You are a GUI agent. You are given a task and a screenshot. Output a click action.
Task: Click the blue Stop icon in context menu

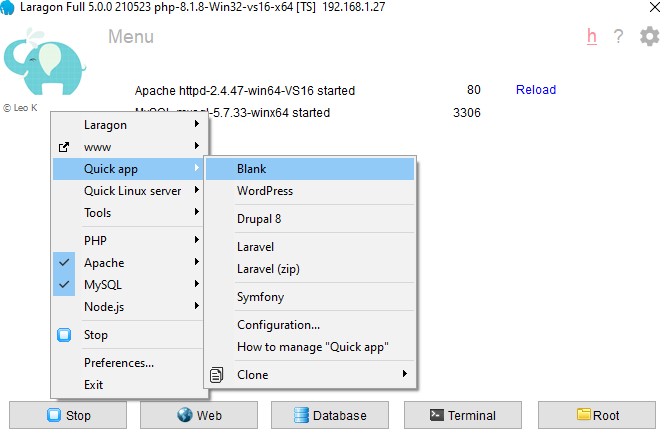64,335
